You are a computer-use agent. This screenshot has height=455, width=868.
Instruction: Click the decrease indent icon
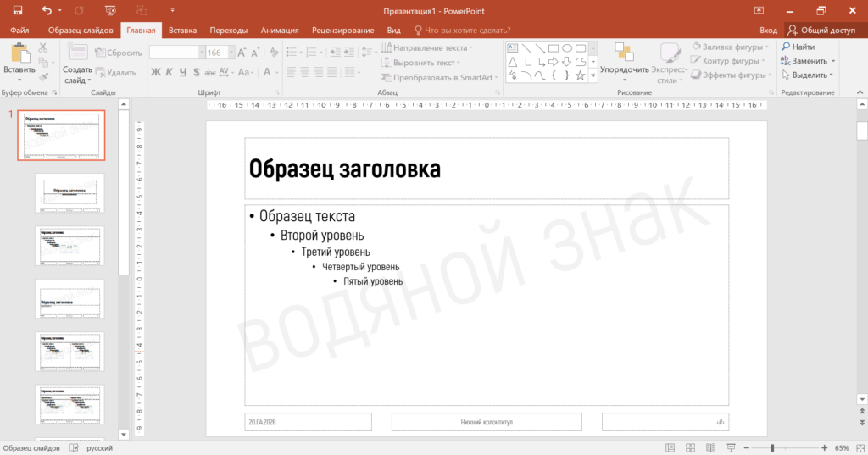point(335,52)
